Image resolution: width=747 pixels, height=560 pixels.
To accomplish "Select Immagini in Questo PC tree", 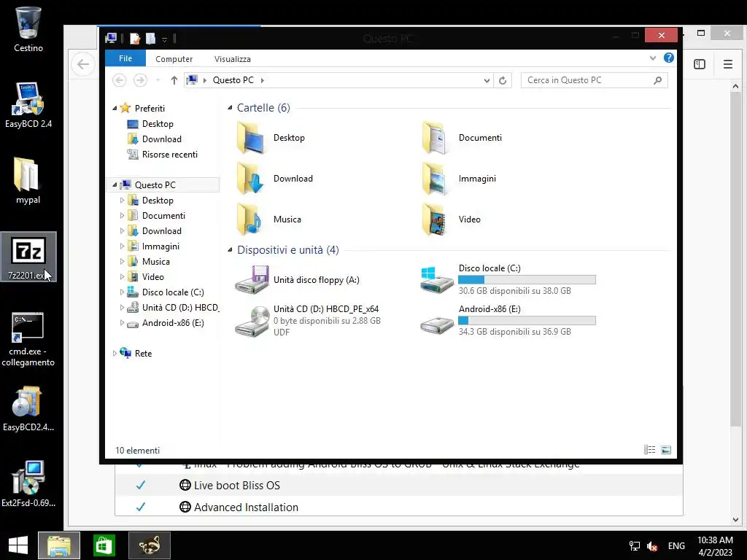I will coord(160,246).
